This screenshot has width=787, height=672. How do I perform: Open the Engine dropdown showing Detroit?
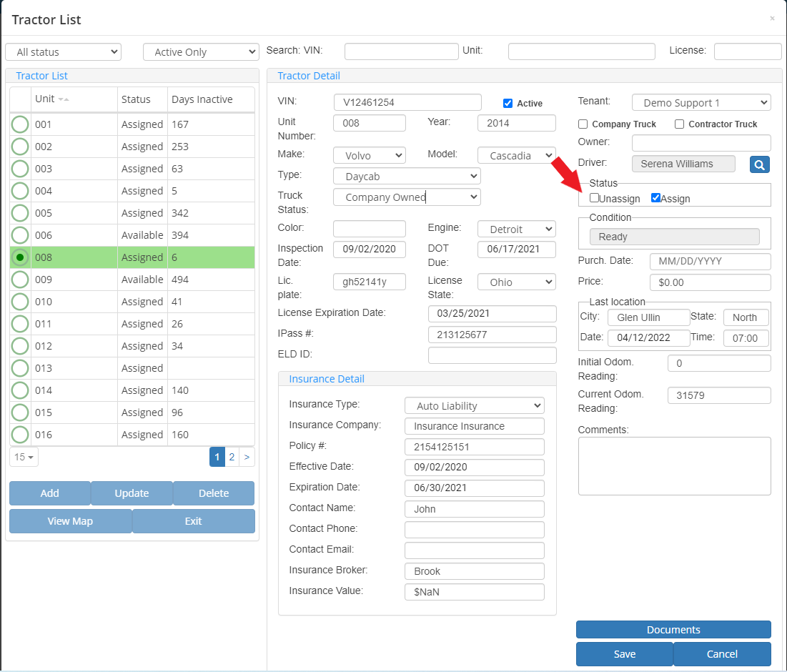pyautogui.click(x=517, y=229)
